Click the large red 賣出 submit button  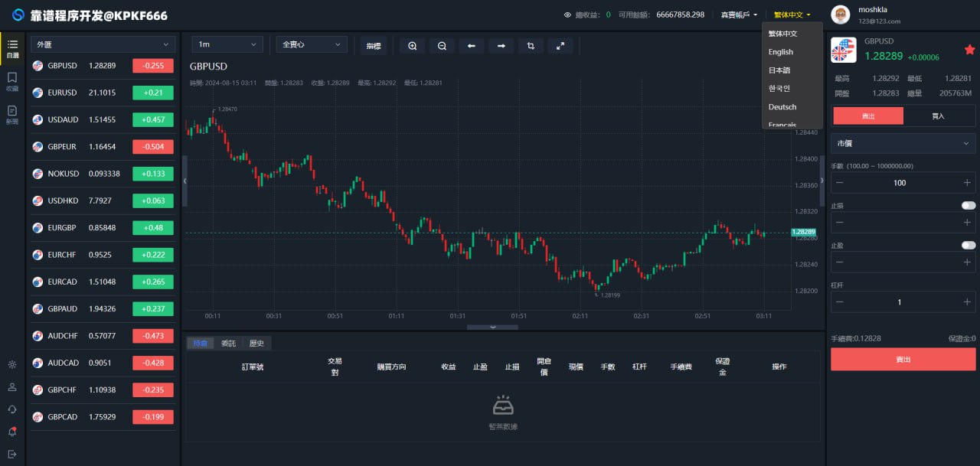pos(903,360)
